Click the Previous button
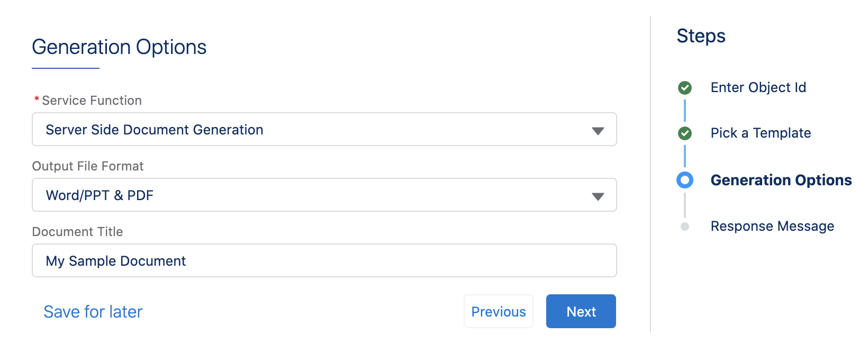The width and height of the screenshot is (868, 343). click(498, 311)
